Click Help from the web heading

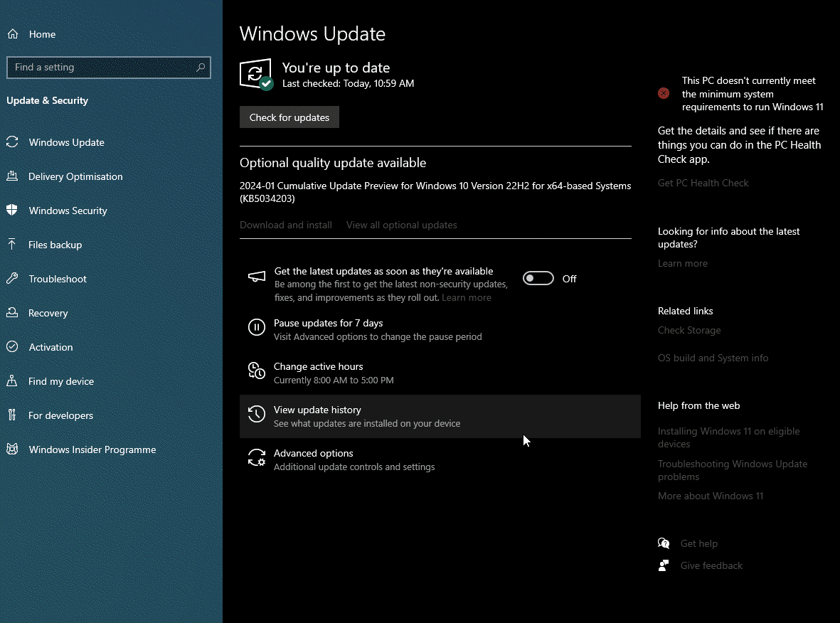698,405
